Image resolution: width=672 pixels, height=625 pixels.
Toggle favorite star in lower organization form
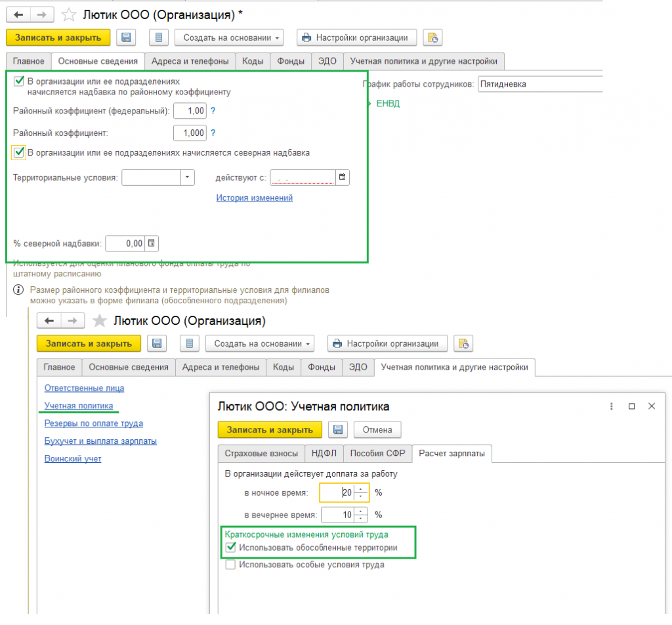point(100,320)
